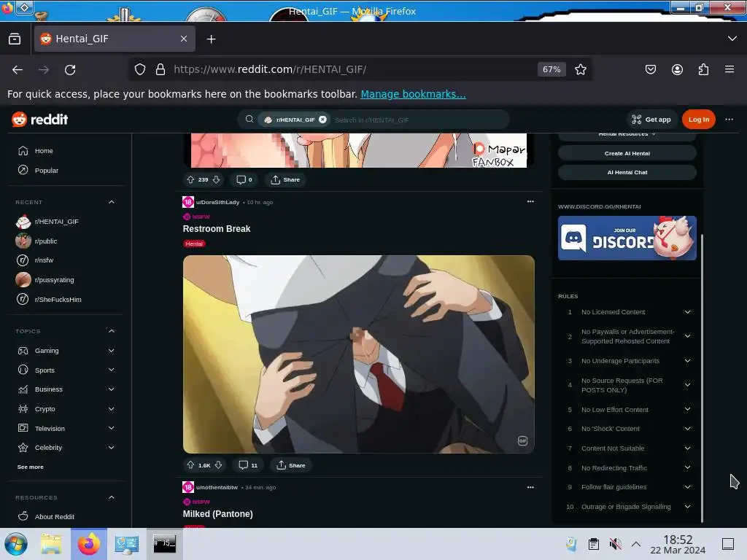Open the Extensions puzzle-piece menu
747x560 pixels.
click(703, 69)
